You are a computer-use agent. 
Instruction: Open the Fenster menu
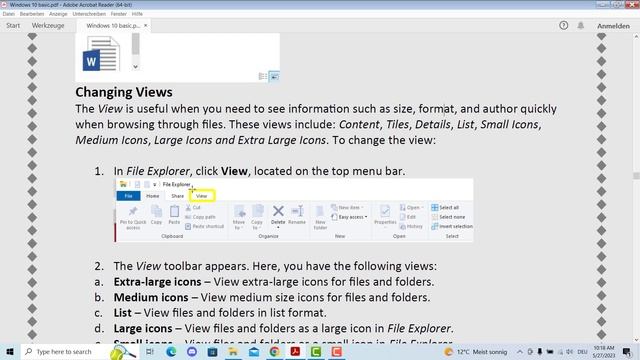(119, 14)
